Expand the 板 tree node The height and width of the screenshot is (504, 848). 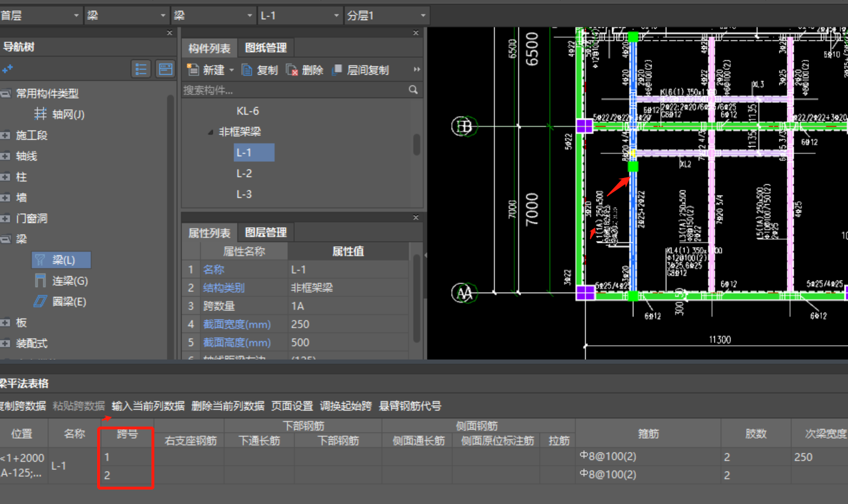[x=5, y=323]
